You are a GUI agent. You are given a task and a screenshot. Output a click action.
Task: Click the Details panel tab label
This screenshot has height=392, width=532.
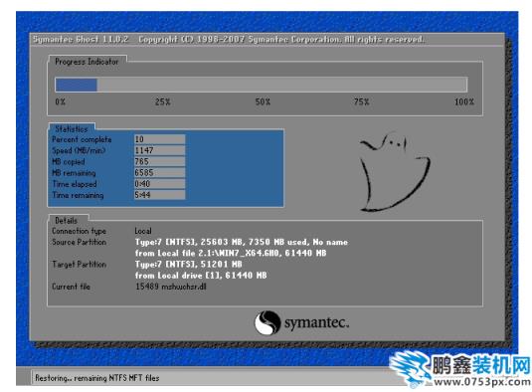[x=67, y=221]
